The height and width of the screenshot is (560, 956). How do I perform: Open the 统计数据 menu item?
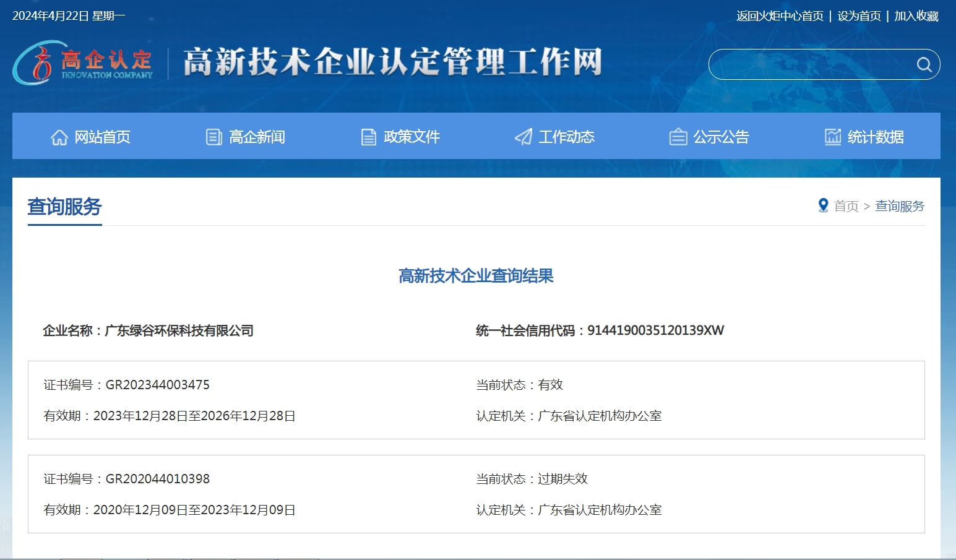point(864,137)
